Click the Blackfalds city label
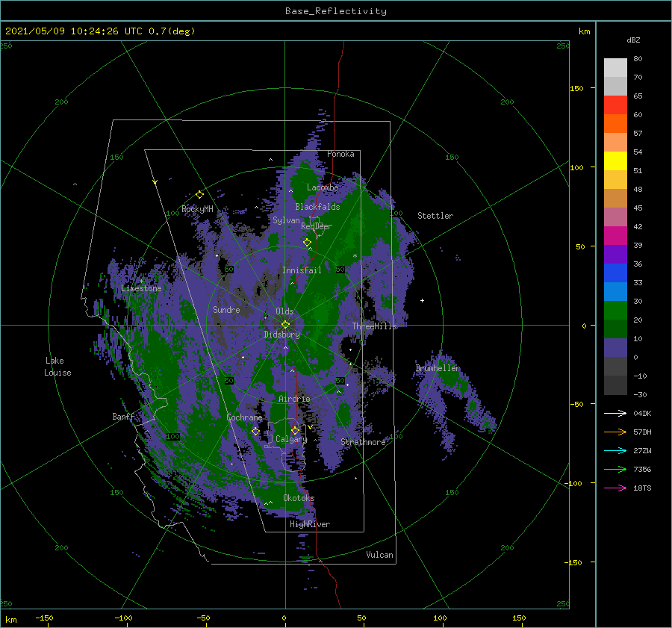 click(x=317, y=207)
